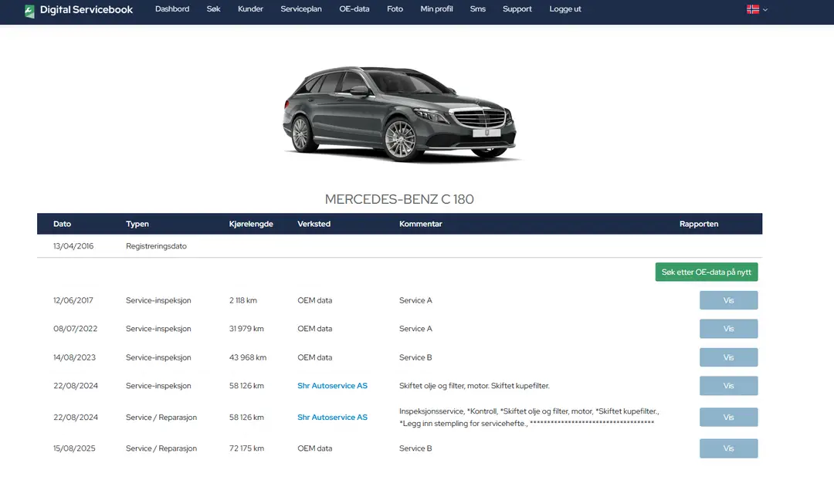Click the Typen column header
834x504 pixels.
pyautogui.click(x=137, y=224)
